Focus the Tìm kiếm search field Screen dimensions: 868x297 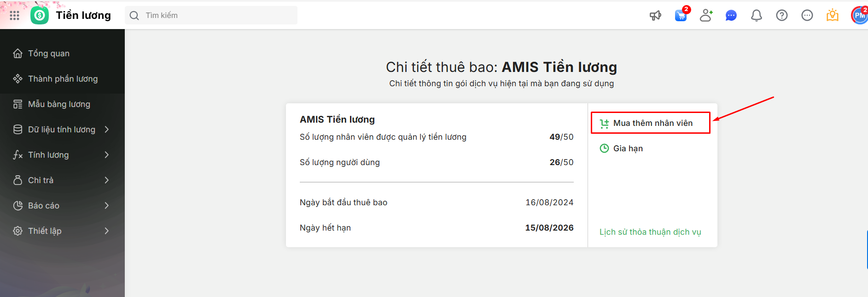coord(211,15)
